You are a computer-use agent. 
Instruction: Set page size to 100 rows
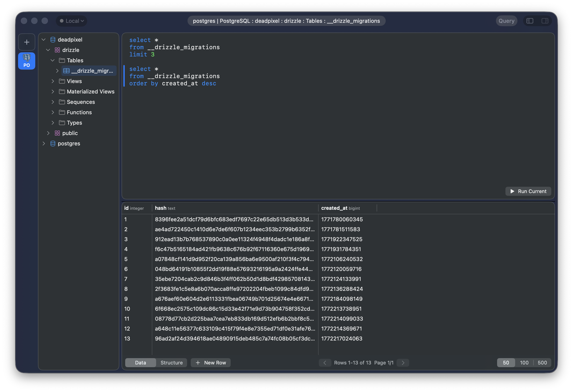click(524, 363)
